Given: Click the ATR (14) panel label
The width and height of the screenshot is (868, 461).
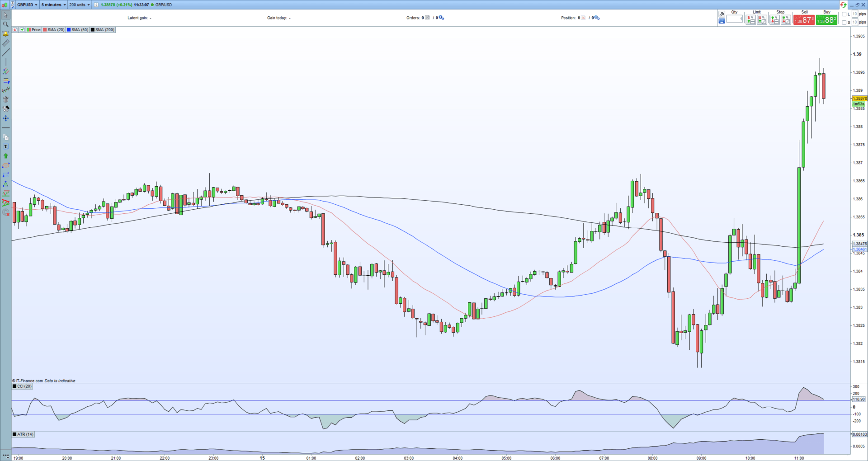Looking at the screenshot, I should pos(23,434).
